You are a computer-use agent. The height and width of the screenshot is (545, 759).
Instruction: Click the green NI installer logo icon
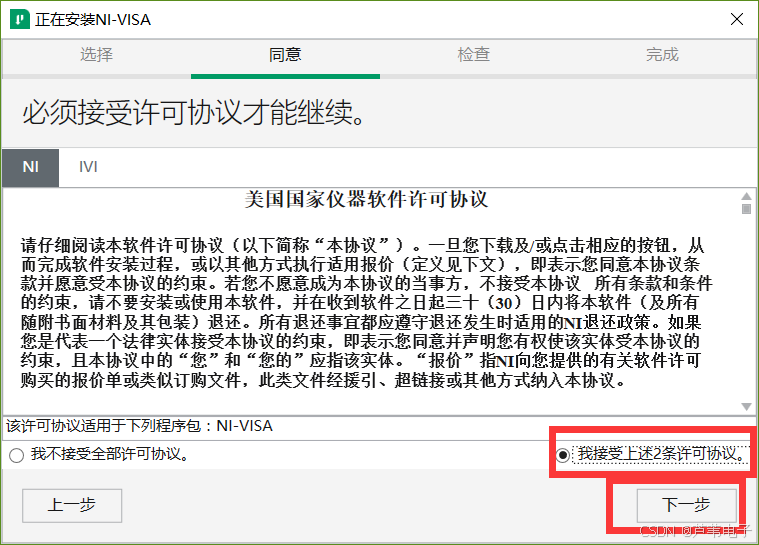pos(19,19)
